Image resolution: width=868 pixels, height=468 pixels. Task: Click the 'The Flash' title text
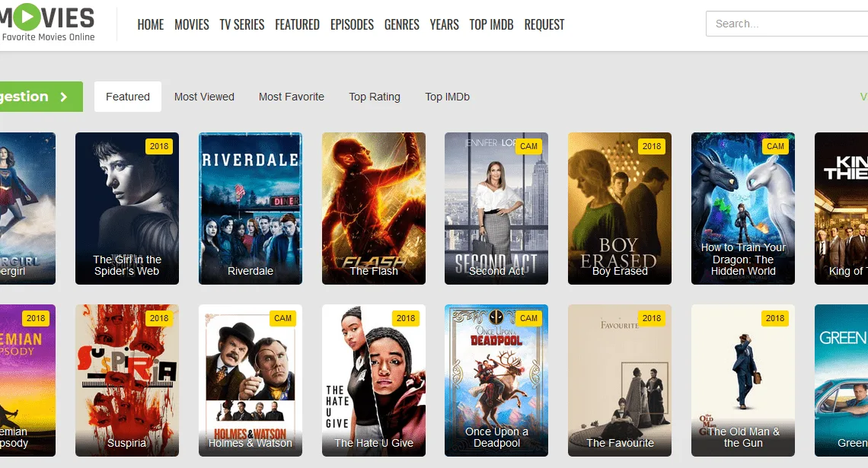[374, 271]
